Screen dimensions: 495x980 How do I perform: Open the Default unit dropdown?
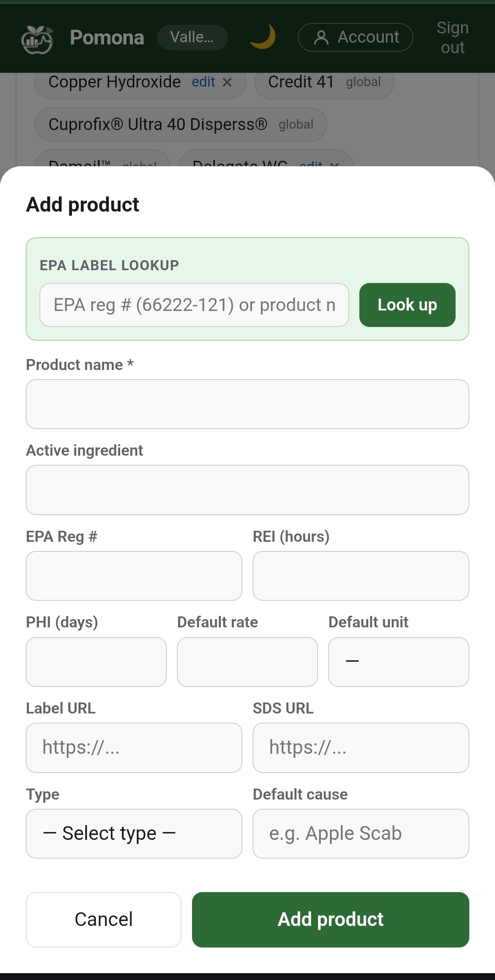pyautogui.click(x=399, y=662)
